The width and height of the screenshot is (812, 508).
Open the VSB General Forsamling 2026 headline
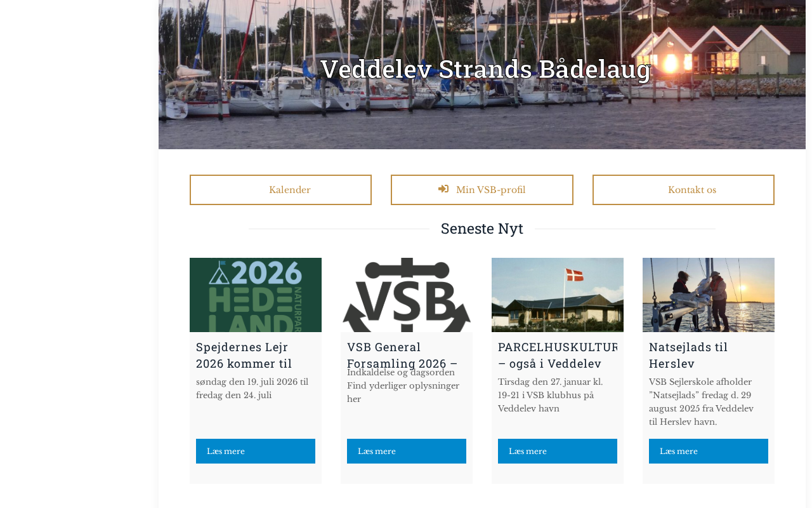click(402, 355)
